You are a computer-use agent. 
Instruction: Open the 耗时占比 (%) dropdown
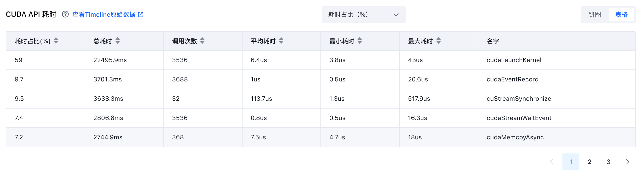click(x=364, y=15)
